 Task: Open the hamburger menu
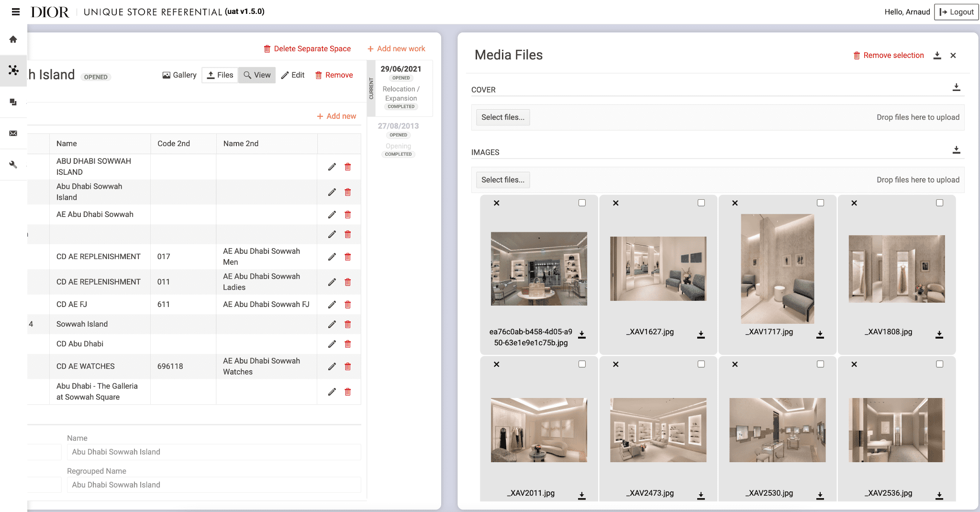tap(15, 12)
